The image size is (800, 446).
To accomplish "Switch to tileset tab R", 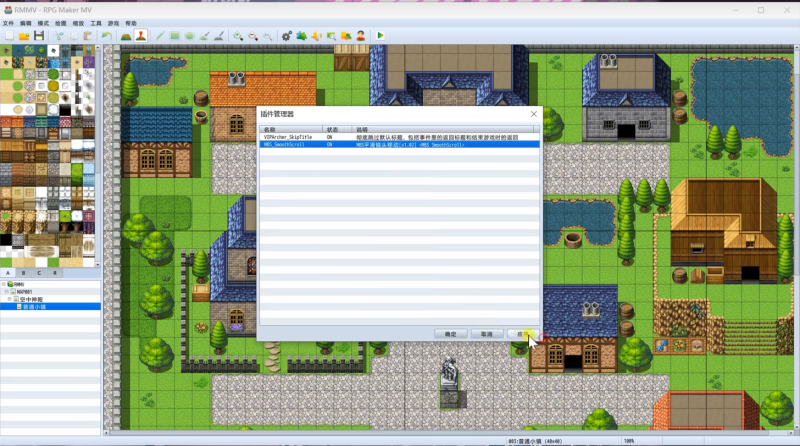I will pyautogui.click(x=55, y=273).
